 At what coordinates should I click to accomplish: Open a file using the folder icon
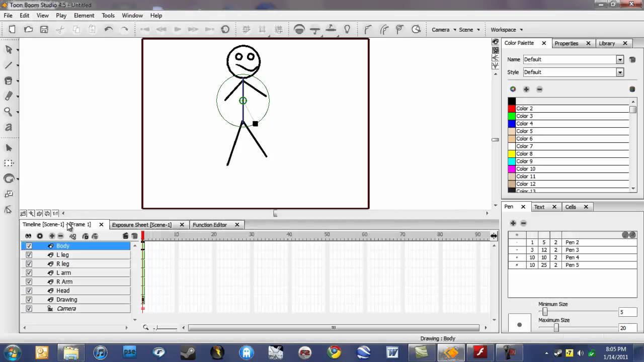(x=29, y=30)
